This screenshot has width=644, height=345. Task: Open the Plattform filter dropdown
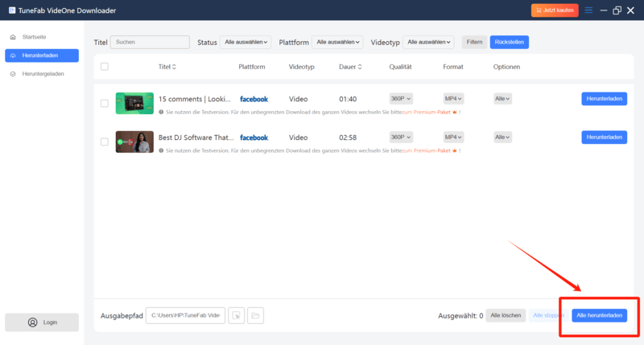coord(337,42)
